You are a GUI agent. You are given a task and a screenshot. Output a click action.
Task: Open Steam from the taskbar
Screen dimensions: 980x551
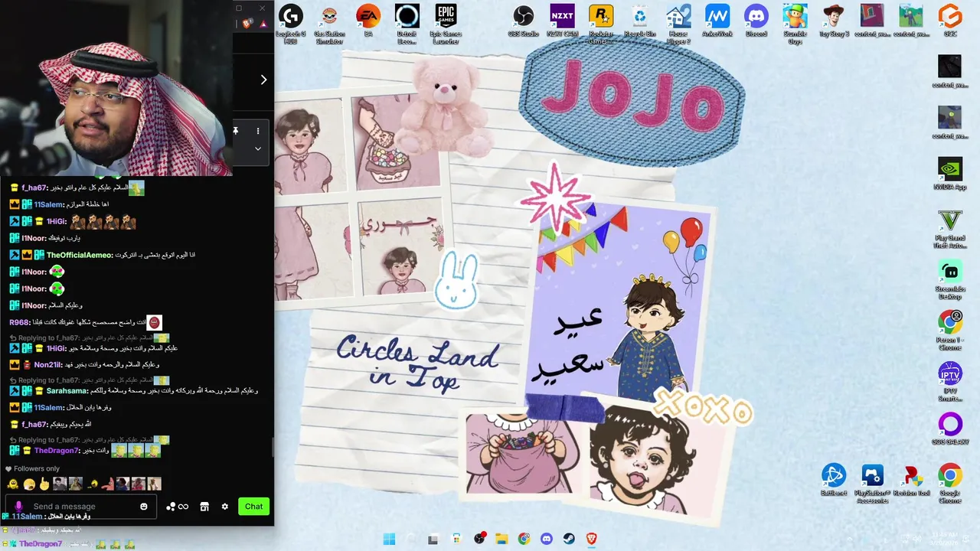click(569, 539)
